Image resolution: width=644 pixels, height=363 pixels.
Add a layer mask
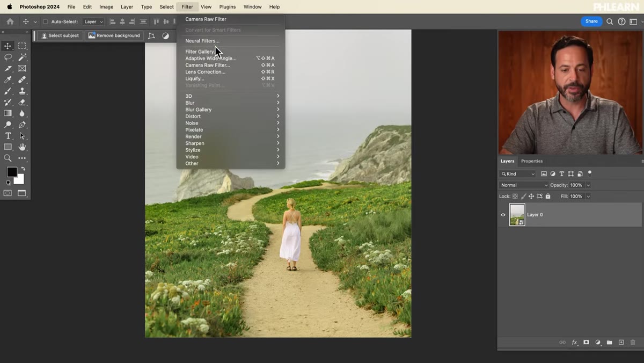coord(586,343)
